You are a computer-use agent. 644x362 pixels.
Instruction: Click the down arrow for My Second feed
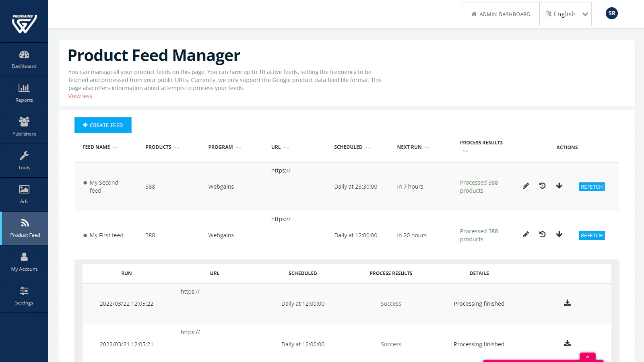pos(559,186)
